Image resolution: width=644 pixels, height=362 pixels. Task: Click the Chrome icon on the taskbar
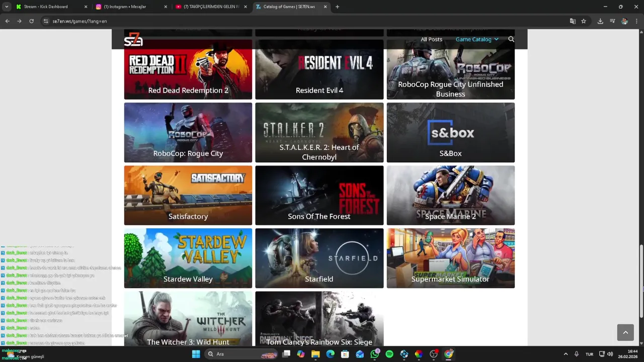449,354
